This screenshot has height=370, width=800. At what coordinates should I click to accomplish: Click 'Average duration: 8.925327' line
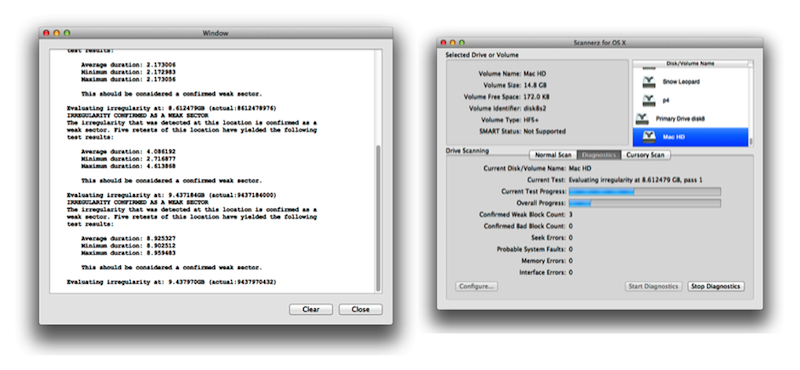coord(128,239)
